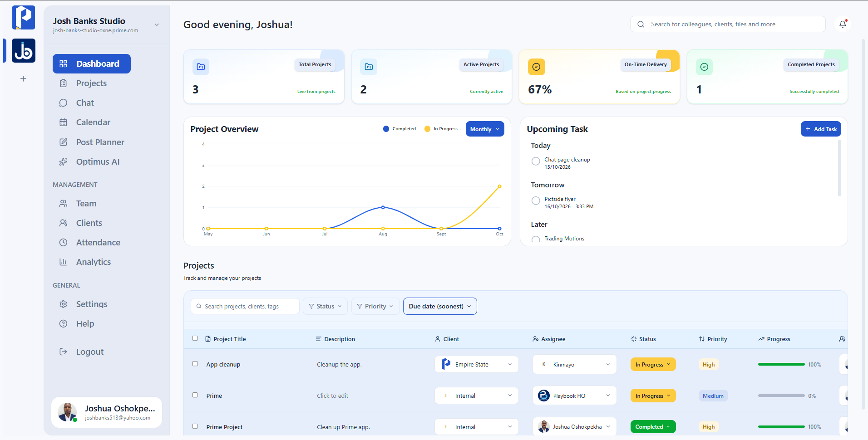
Task: Click the Team people icon
Action: pos(64,204)
